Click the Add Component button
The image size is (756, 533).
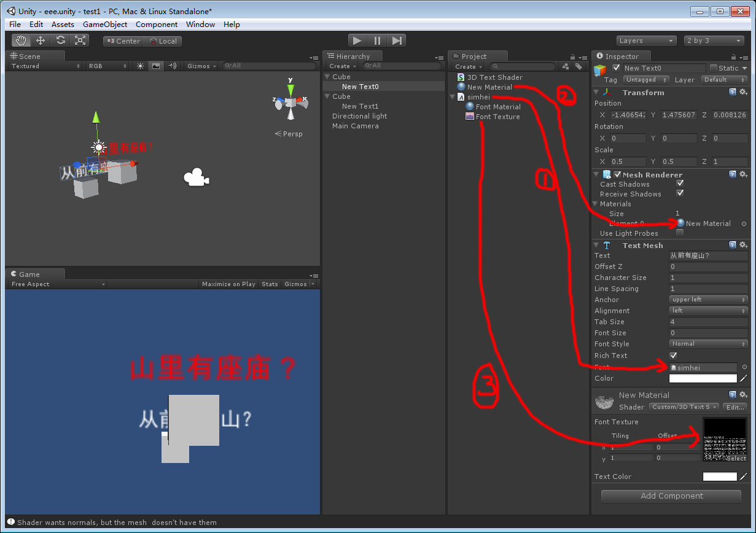(671, 496)
